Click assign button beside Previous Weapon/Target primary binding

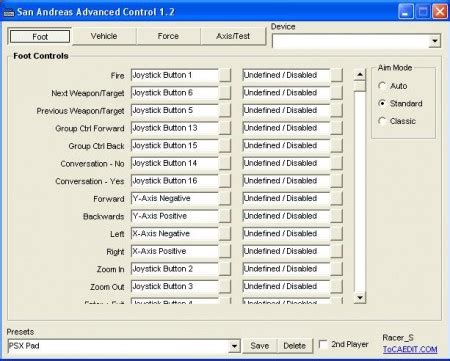click(225, 111)
